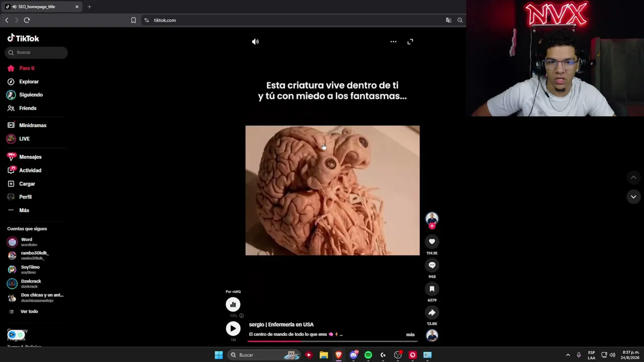Click the taskbar Buscar search box
Viewport: 644px width, 362px height.
coord(265,355)
